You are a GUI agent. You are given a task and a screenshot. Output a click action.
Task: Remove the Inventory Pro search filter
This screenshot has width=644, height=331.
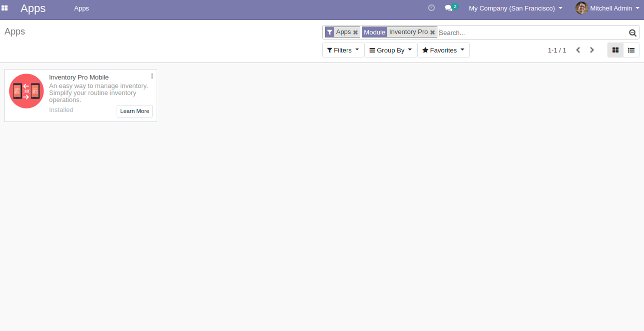[432, 32]
